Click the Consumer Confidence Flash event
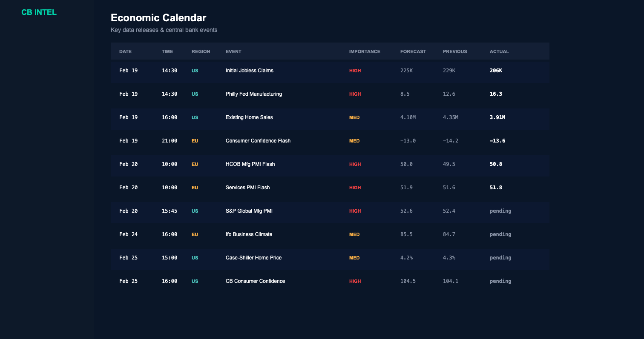The image size is (644, 339). tap(258, 141)
